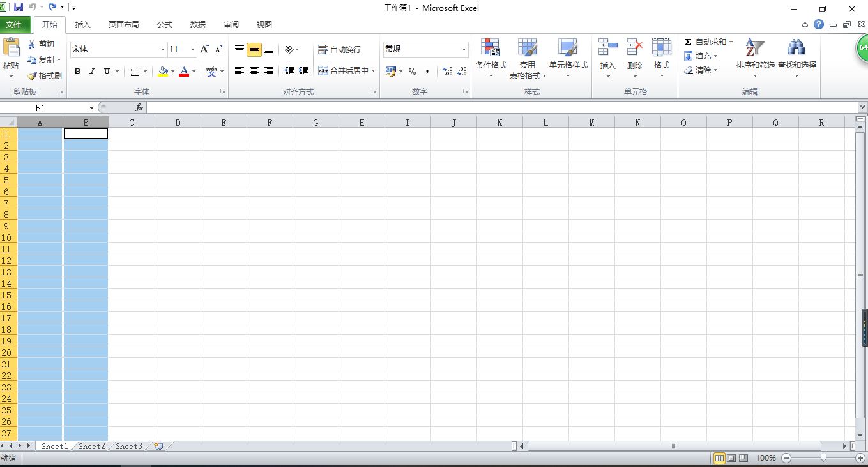Image resolution: width=868 pixels, height=467 pixels.
Task: Switch to the Insert (插入) tab
Action: coord(83,24)
